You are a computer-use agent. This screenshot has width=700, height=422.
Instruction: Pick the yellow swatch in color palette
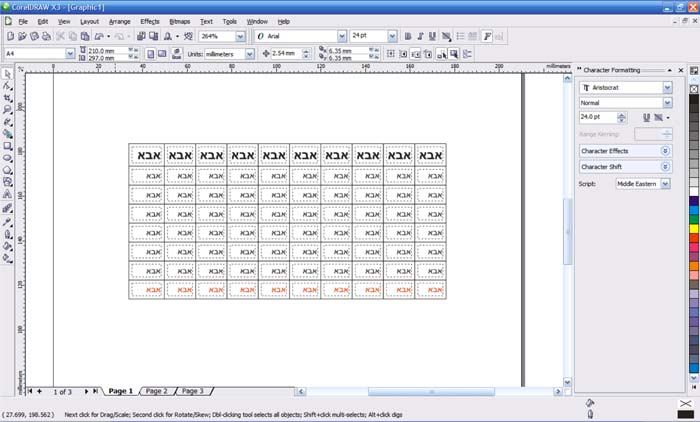pyautogui.click(x=694, y=228)
